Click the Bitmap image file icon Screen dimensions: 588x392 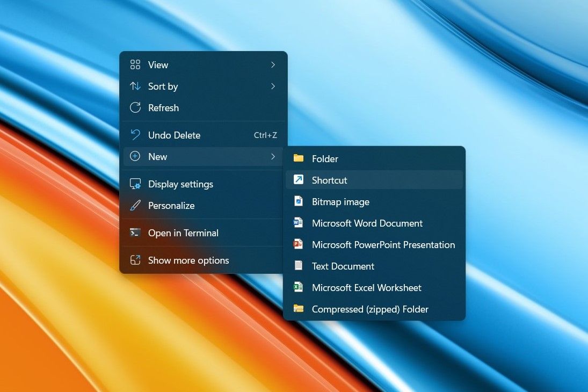click(299, 201)
